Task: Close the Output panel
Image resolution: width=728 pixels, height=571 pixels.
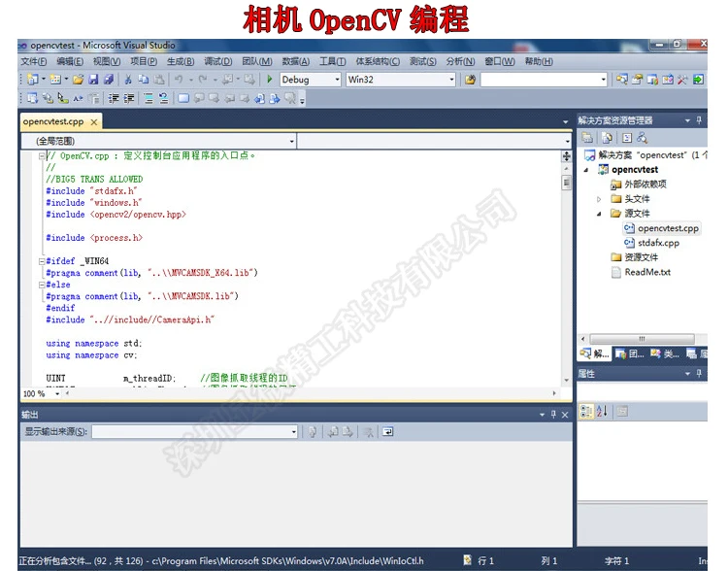Action: pyautogui.click(x=565, y=415)
